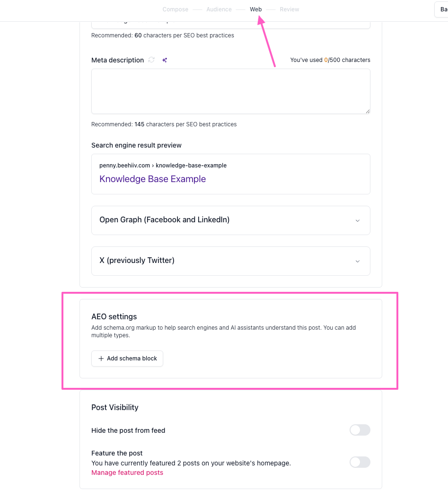448x499 pixels.
Task: Click the partially hidden title input field
Action: click(231, 25)
